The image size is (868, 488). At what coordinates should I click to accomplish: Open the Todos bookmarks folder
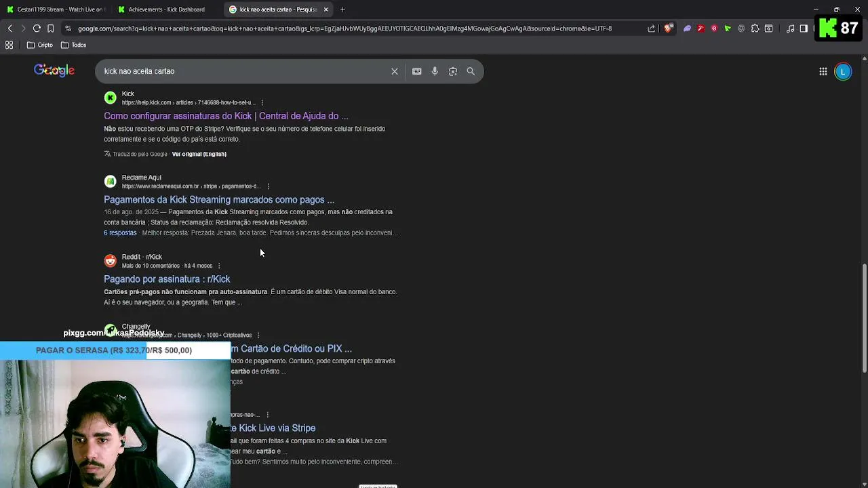click(73, 45)
